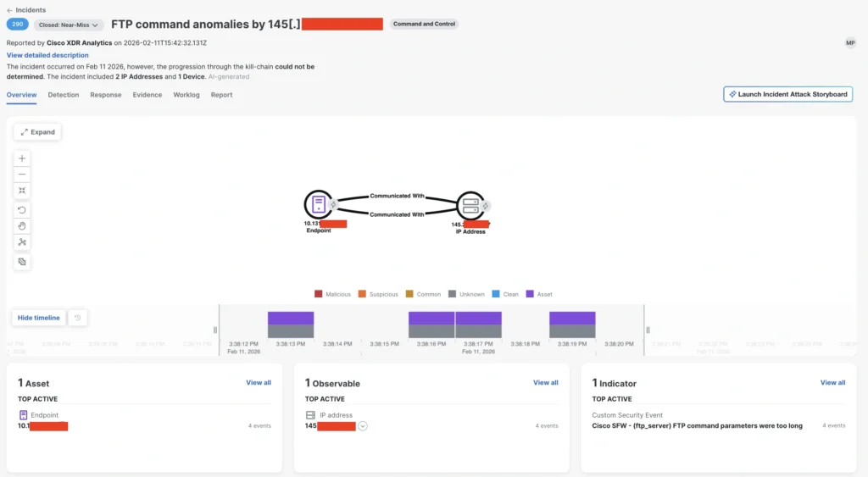
Task: Click the node layout icon in graph toolbar
Action: (x=23, y=242)
